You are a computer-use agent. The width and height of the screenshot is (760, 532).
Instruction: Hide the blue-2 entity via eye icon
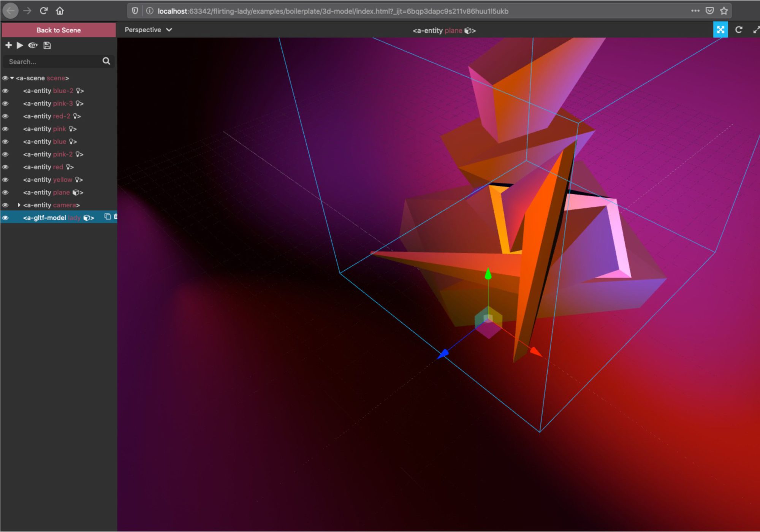pos(5,91)
